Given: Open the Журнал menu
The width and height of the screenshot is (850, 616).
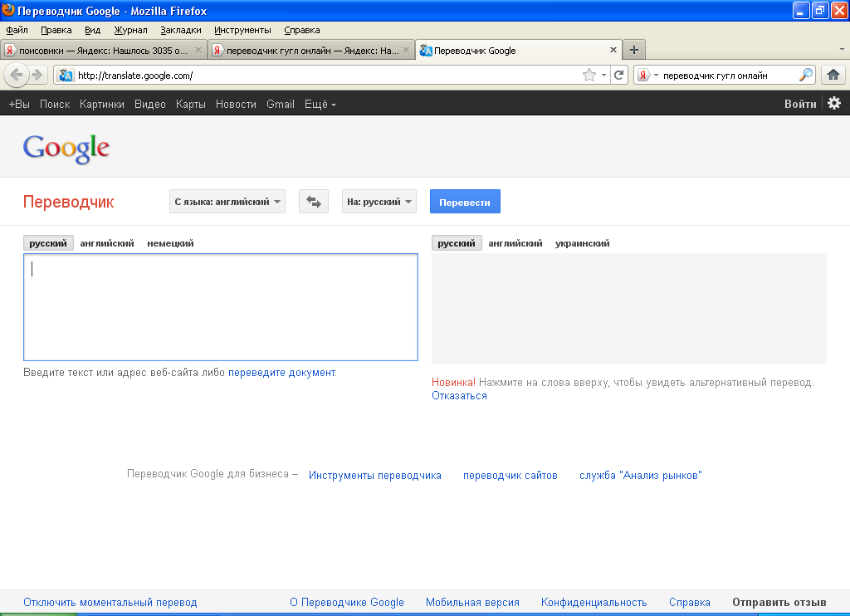Looking at the screenshot, I should pos(130,30).
